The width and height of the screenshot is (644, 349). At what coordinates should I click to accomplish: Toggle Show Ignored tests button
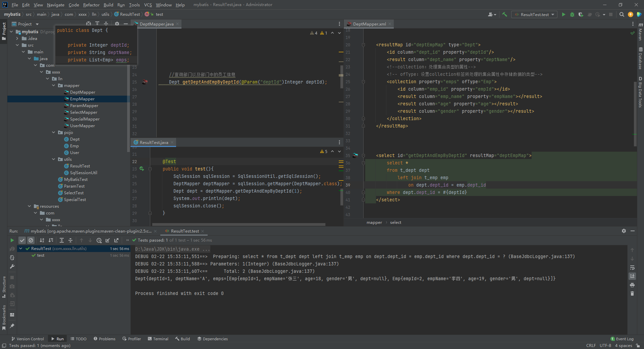(x=31, y=240)
